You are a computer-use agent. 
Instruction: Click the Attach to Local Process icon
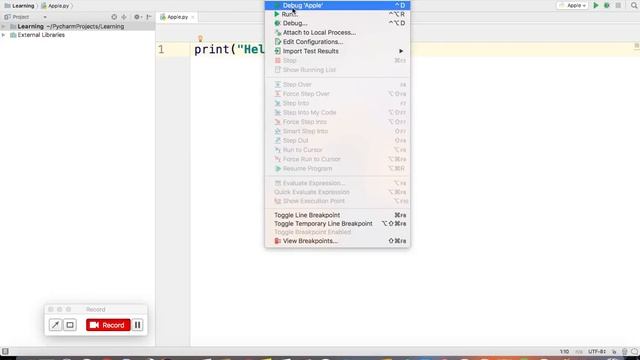click(x=278, y=33)
